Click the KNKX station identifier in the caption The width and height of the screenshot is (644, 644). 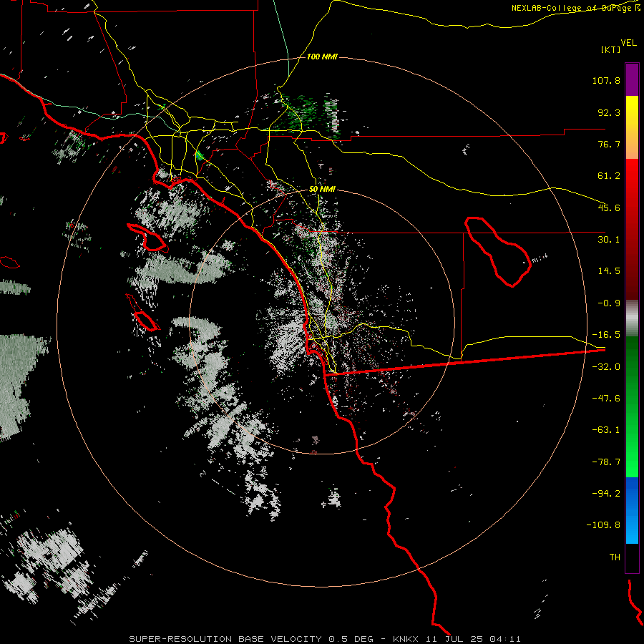click(x=406, y=639)
